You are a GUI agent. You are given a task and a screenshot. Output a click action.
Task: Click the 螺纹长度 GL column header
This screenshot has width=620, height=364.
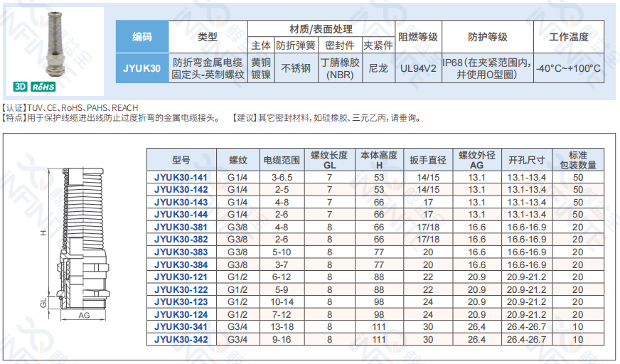pyautogui.click(x=330, y=160)
